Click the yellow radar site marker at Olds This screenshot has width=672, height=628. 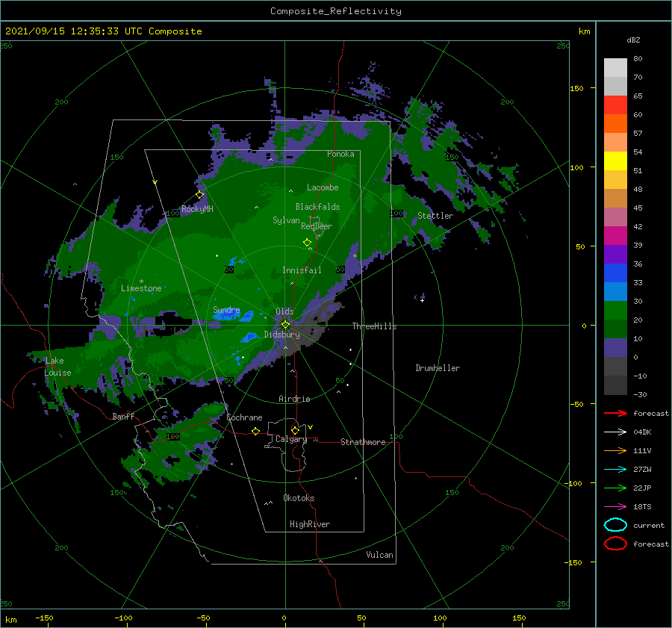pyautogui.click(x=285, y=325)
